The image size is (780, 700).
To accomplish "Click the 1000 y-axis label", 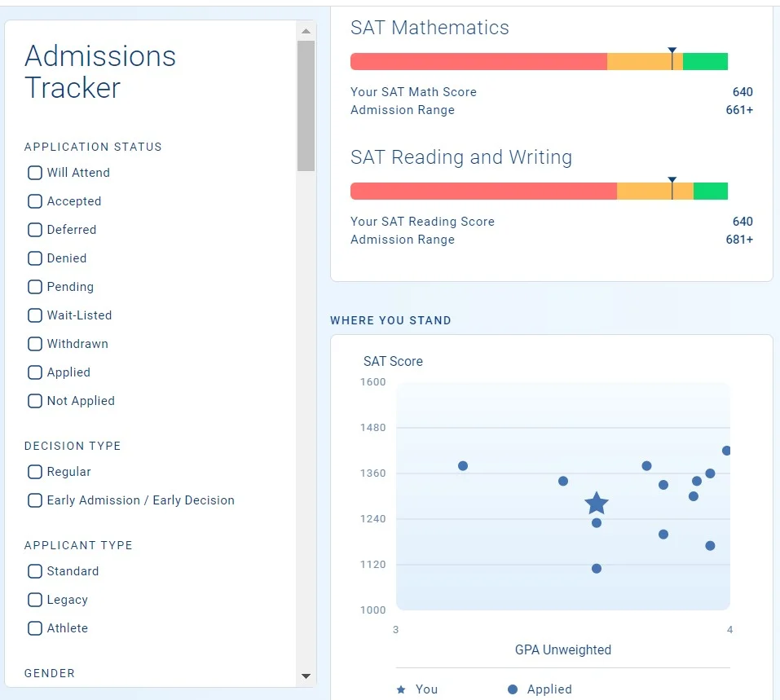I will 373,610.
